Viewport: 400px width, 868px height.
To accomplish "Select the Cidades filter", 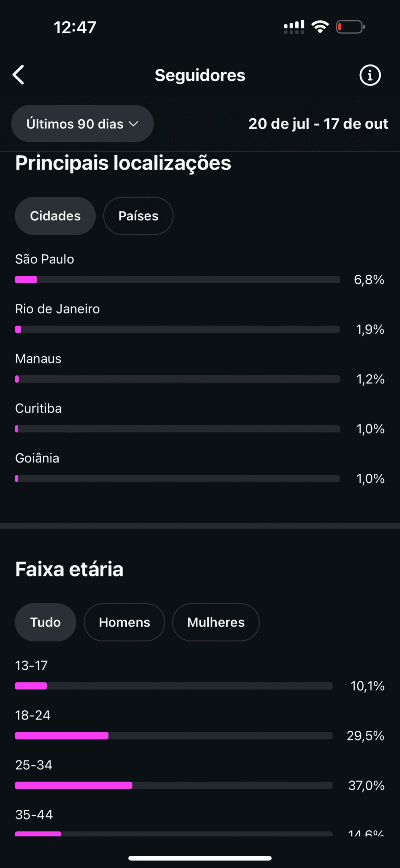I will [55, 216].
